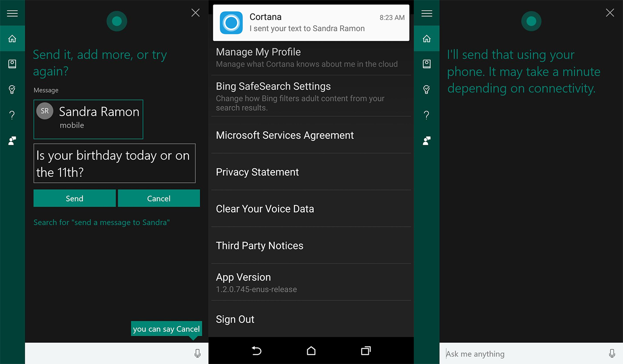The height and width of the screenshot is (364, 623).
Task: Open question mark Help icon in left sidebar
Action: click(x=12, y=115)
